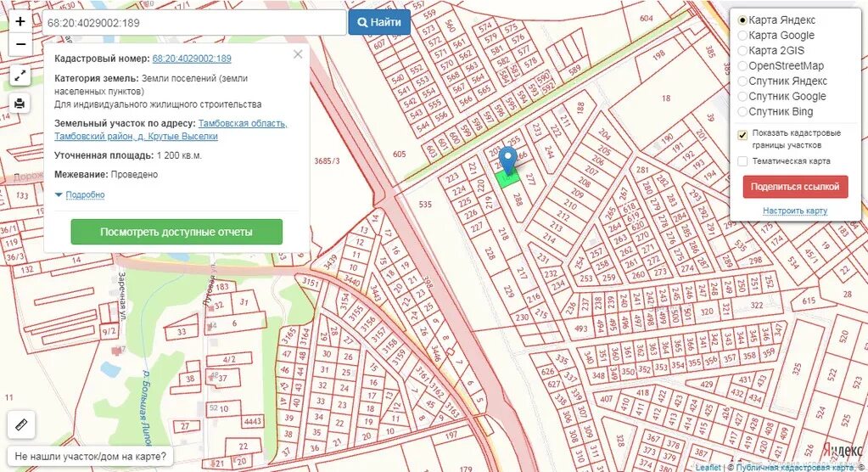This screenshot has width=868, height=472.
Task: Click parcel labeled 288 on map
Action: (518, 199)
